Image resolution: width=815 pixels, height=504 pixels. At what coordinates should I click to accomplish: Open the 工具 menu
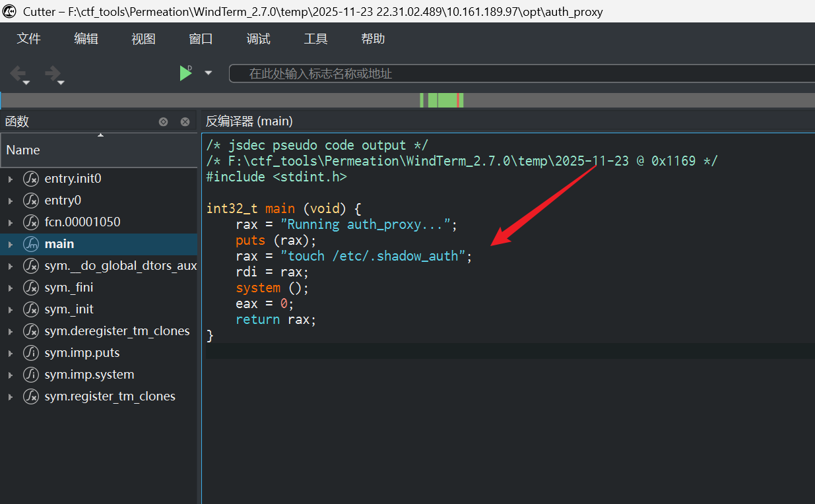315,39
